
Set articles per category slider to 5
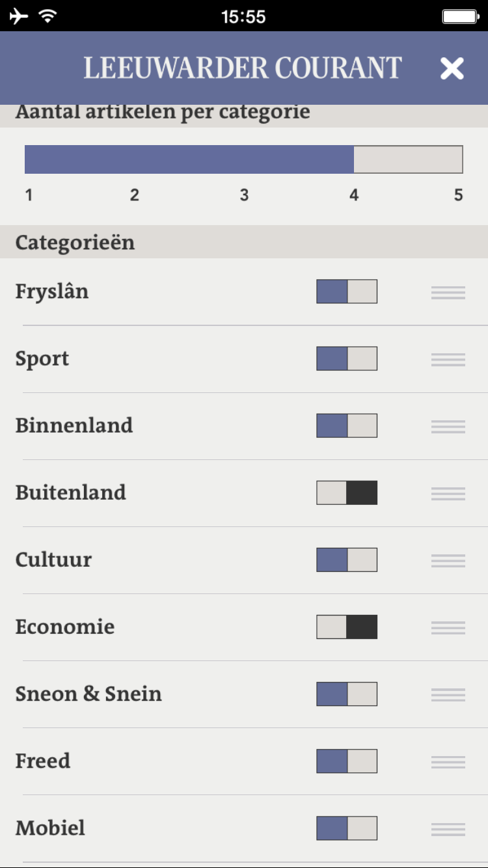[x=459, y=159]
